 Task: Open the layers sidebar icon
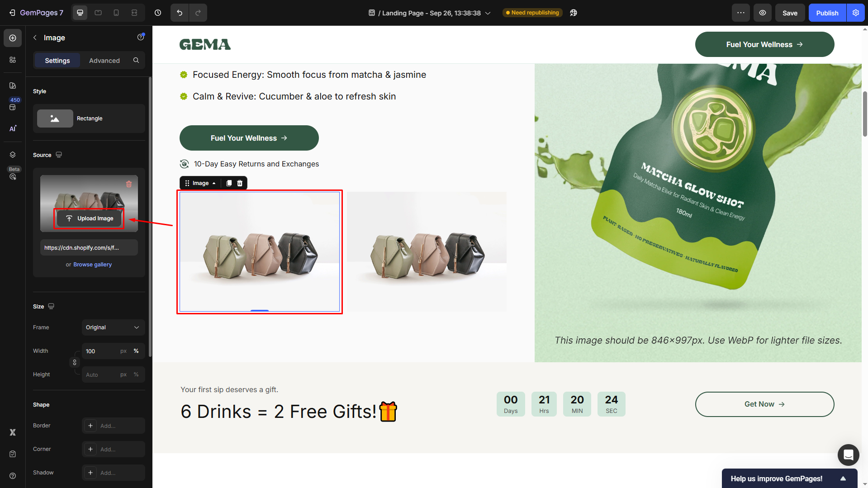click(13, 155)
